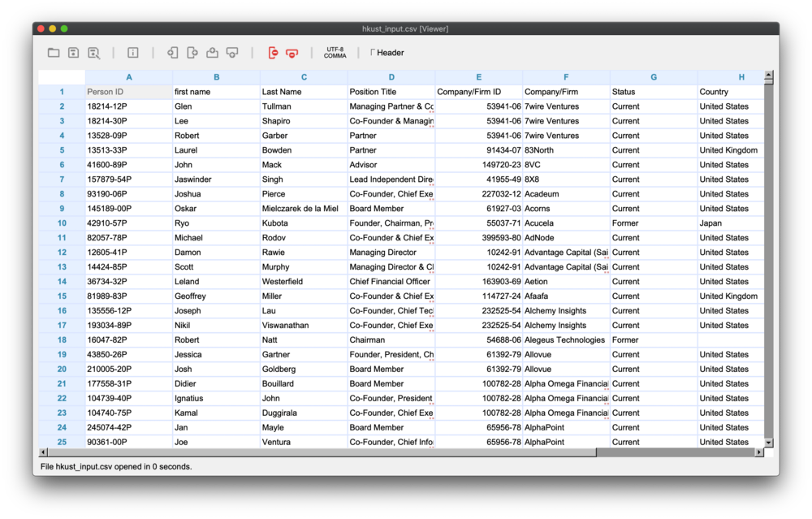Click red Delete row icon
Viewport: 812px width, 519px height.
pos(292,54)
